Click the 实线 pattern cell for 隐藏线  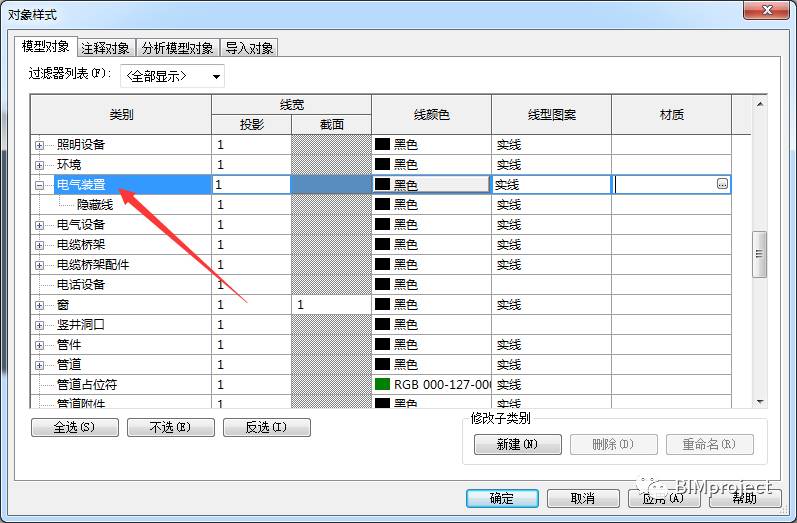pos(551,205)
